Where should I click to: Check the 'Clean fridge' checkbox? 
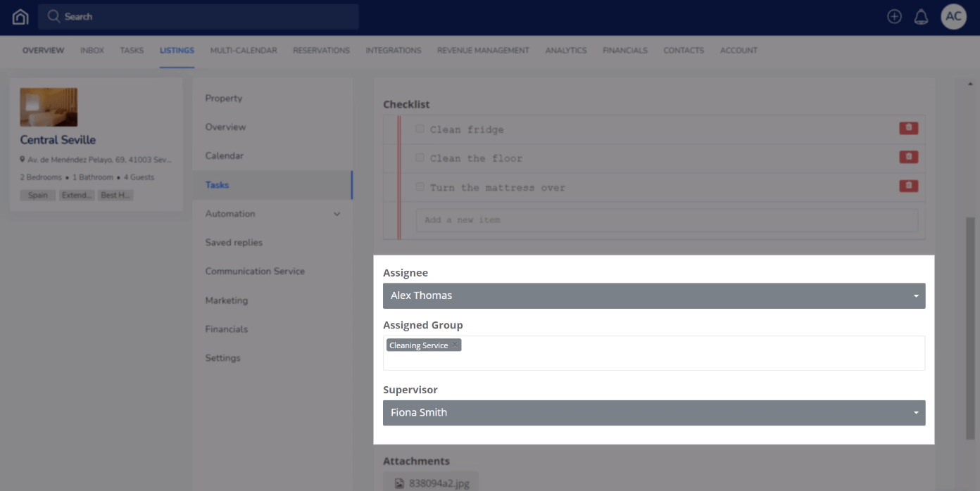[420, 129]
